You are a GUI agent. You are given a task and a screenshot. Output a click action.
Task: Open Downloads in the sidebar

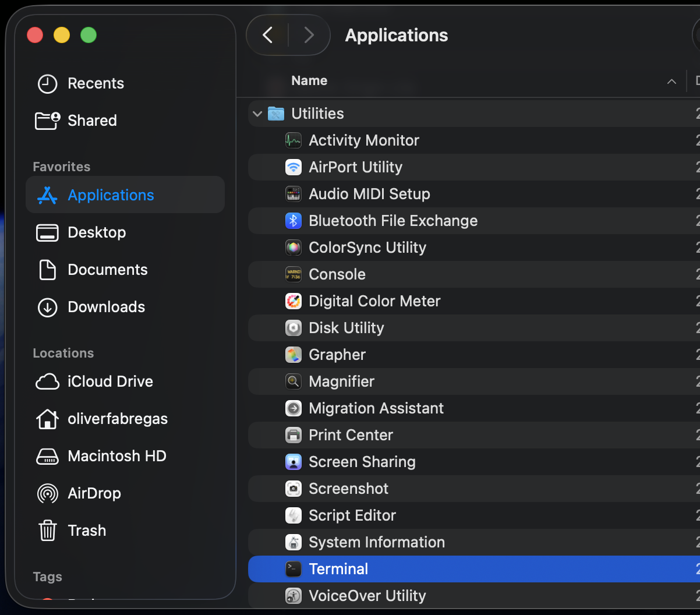click(107, 307)
